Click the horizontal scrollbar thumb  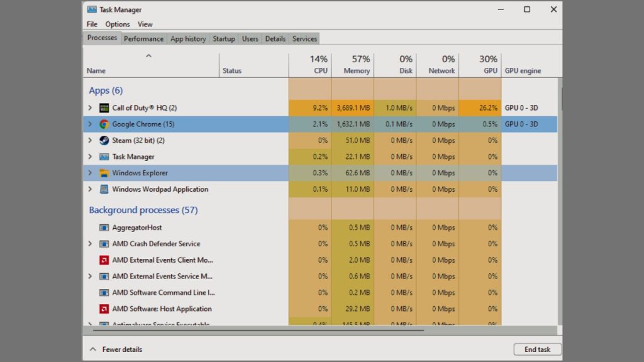pyautogui.click(x=258, y=329)
